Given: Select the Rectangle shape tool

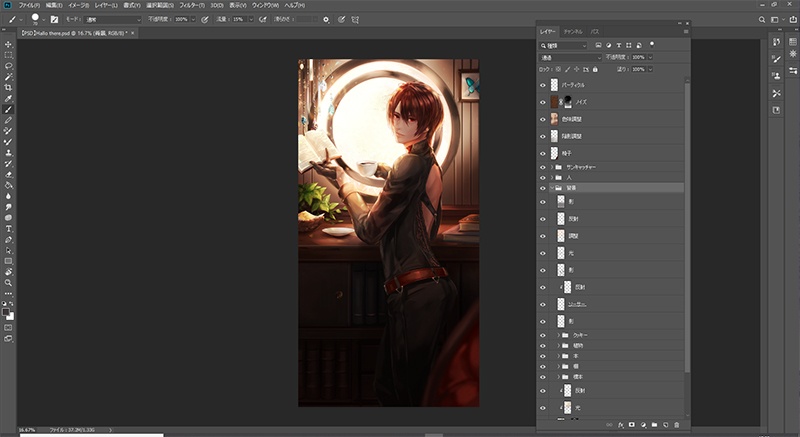Looking at the screenshot, I should pos(8,261).
